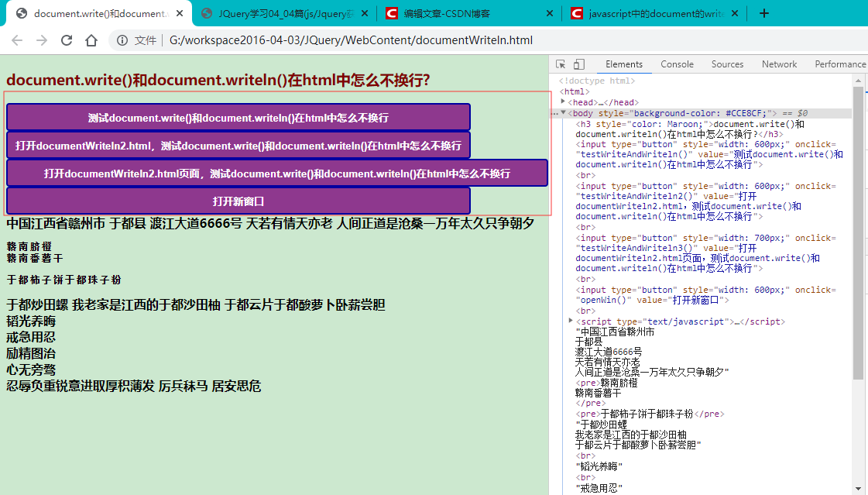Switch to the Console panel
This screenshot has width=868, height=495.
[x=678, y=64]
